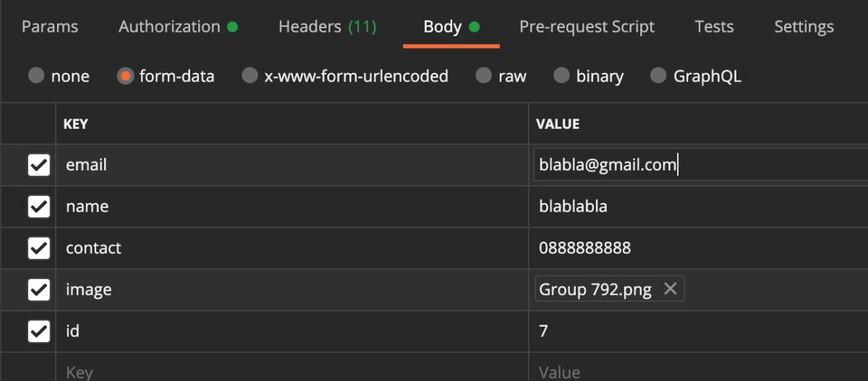Toggle the contact row checkbox
Screen dimensions: 868x381
(x=38, y=249)
